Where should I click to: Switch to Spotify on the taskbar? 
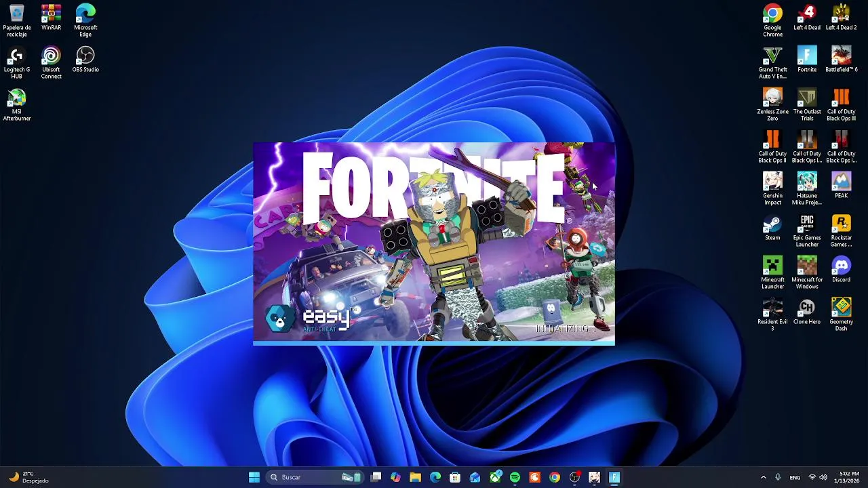(515, 477)
